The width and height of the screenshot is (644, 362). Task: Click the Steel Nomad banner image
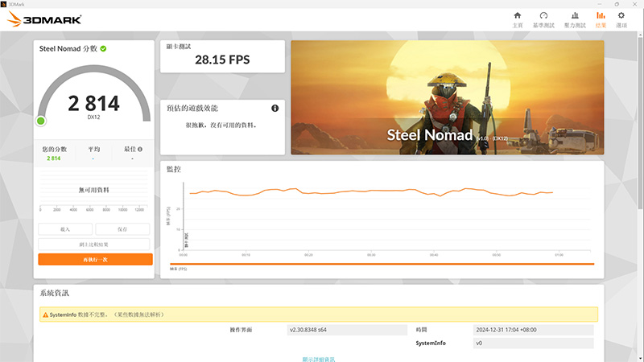point(448,97)
